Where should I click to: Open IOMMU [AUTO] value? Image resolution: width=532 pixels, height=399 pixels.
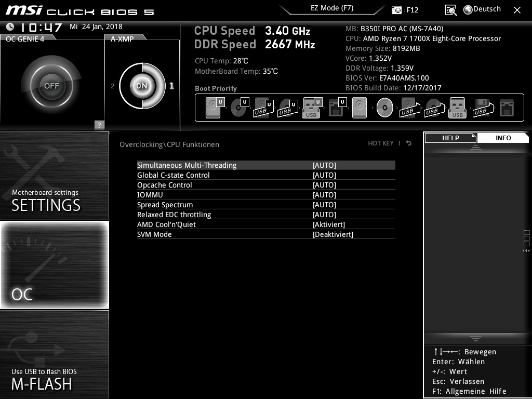pyautogui.click(x=324, y=195)
